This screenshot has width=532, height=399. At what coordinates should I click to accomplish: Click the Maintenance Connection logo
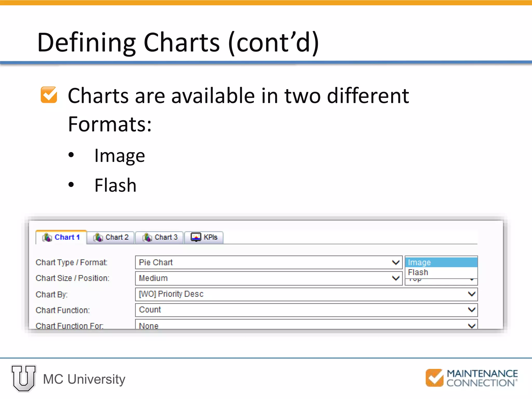pos(471,378)
